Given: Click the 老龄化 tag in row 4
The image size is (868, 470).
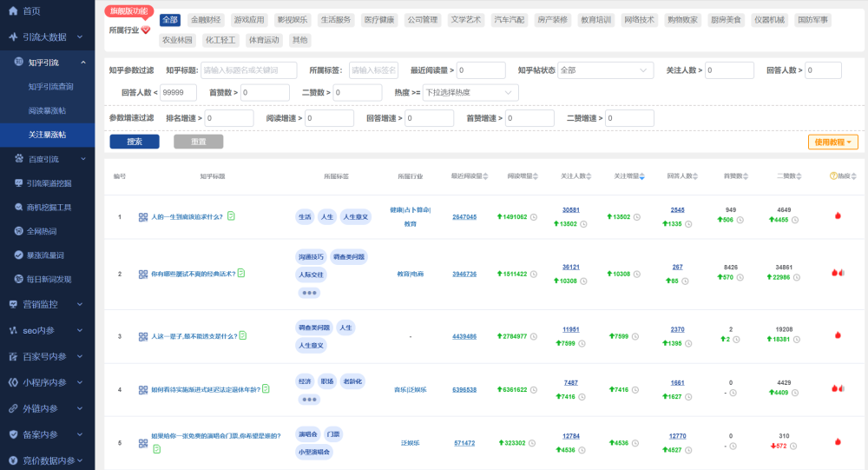Looking at the screenshot, I should pyautogui.click(x=352, y=381).
